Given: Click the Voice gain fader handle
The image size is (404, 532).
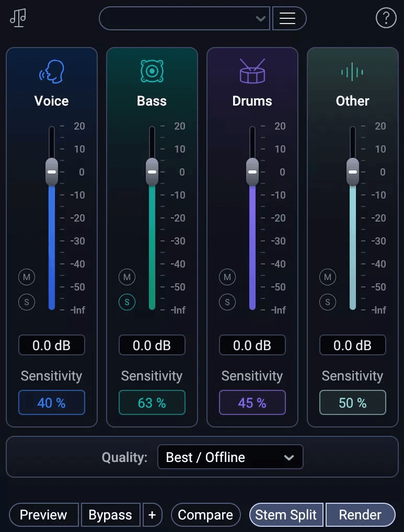Looking at the screenshot, I should 52,172.
